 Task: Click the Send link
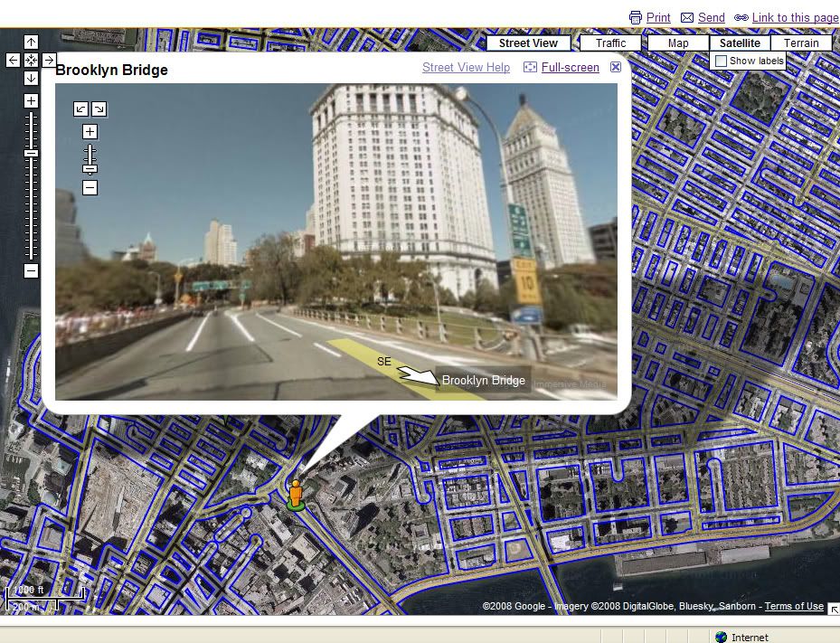click(712, 18)
